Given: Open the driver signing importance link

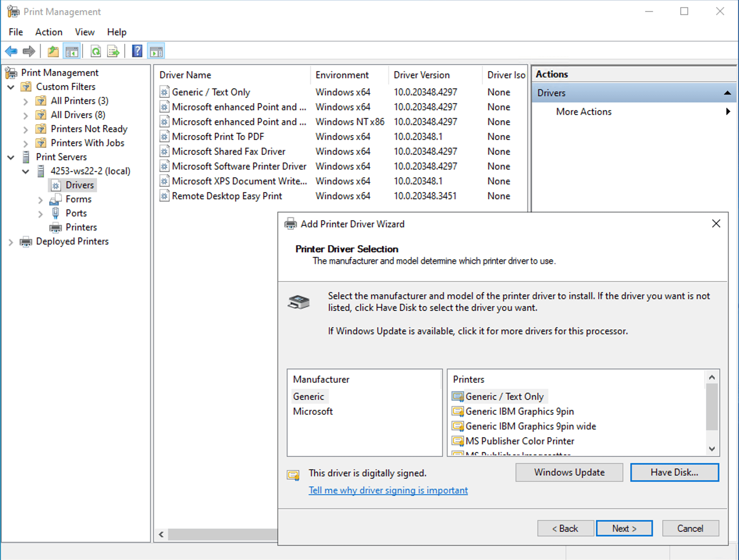Looking at the screenshot, I should (x=388, y=490).
